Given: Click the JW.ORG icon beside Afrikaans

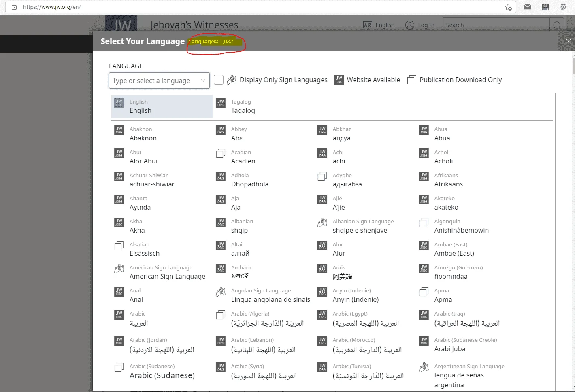Looking at the screenshot, I should click(424, 176).
